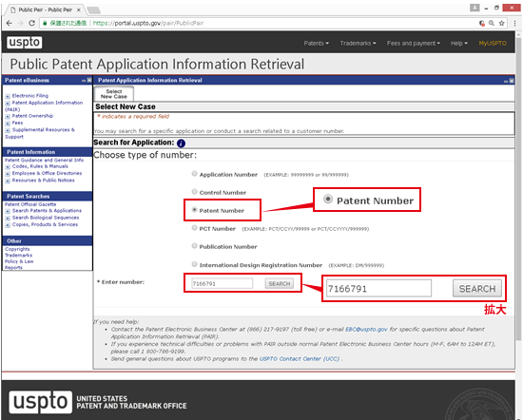Select the PCT Number radio button
The width and height of the screenshot is (523, 420).
pos(194,228)
